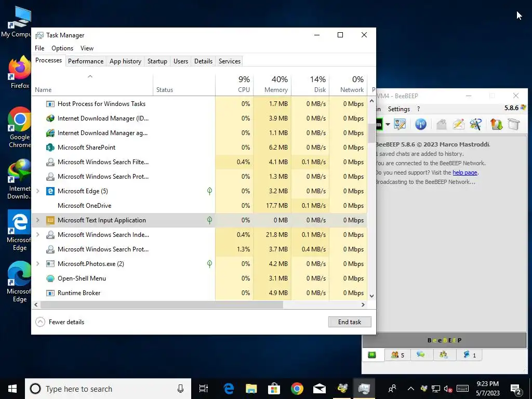Click the Windows Start button
The image size is (532, 399).
(12, 389)
